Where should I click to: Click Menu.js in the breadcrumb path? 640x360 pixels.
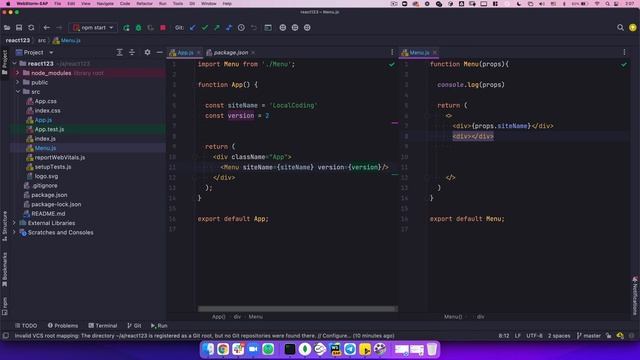pos(67,40)
